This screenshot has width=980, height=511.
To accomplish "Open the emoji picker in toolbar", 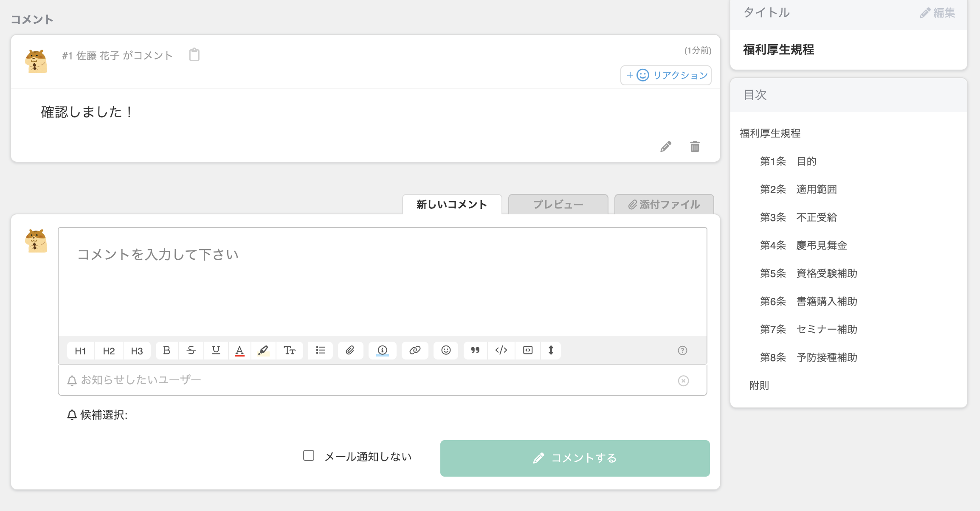I will pos(446,351).
